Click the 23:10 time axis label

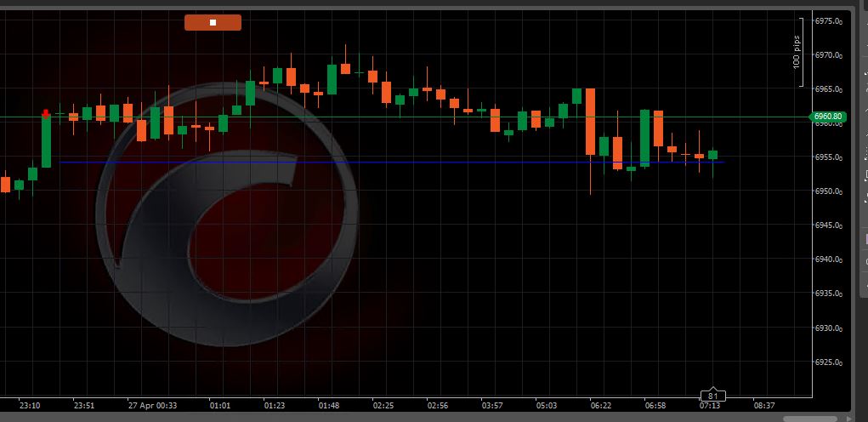coord(30,406)
